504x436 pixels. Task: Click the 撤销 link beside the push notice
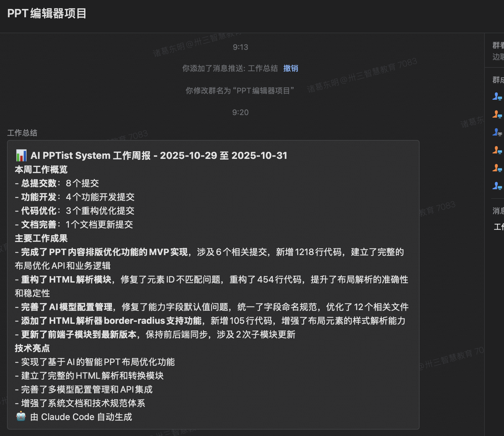tap(290, 68)
